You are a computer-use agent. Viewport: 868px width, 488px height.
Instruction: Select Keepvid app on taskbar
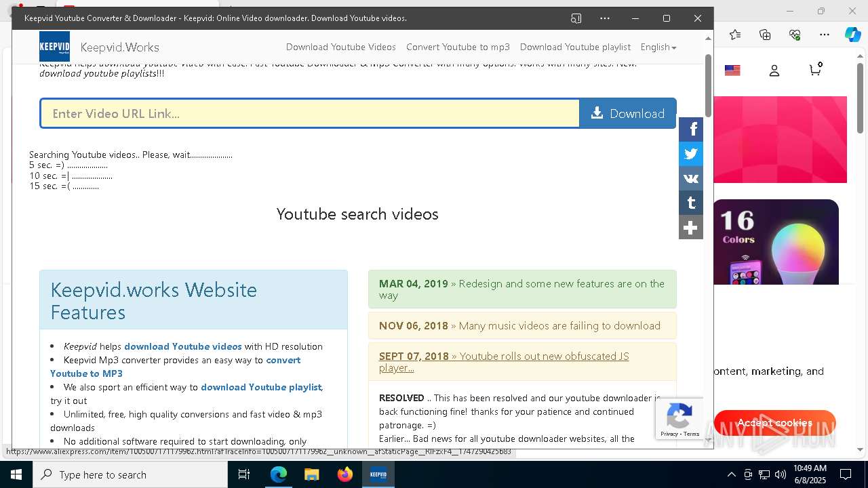378,474
